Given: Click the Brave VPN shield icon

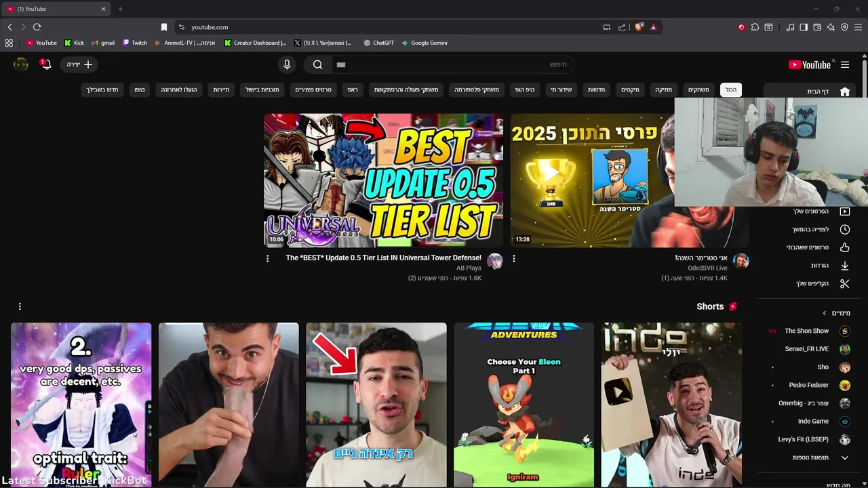Looking at the screenshot, I should (844, 27).
